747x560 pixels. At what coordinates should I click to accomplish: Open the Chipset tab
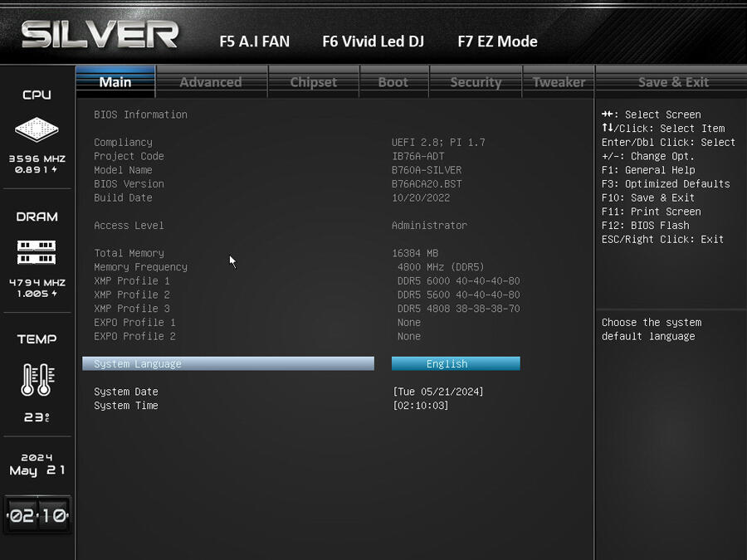coord(314,82)
